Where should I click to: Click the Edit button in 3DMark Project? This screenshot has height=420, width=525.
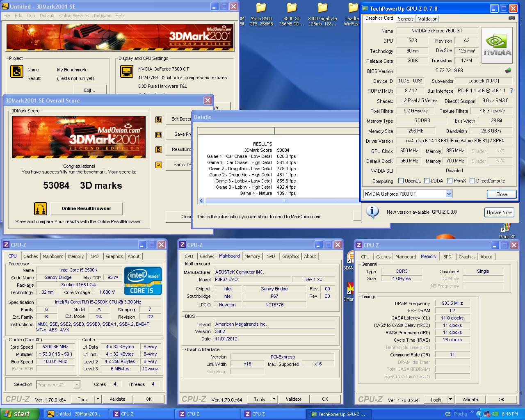tap(89, 89)
